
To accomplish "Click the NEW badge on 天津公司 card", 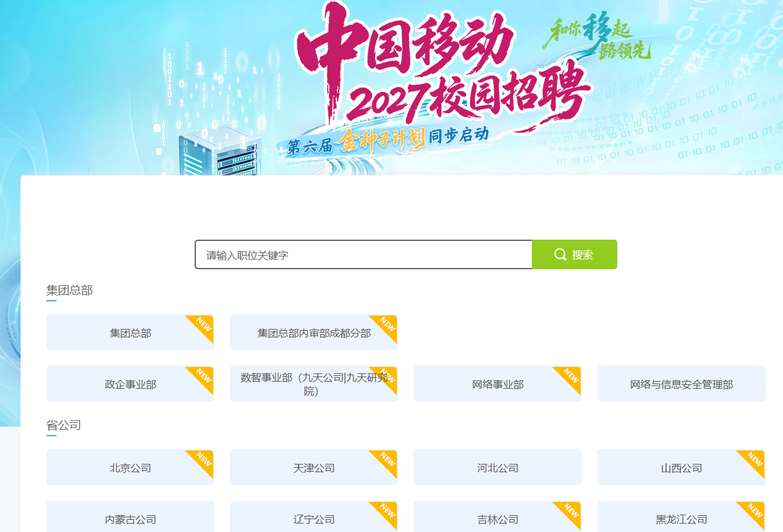I will 387,460.
